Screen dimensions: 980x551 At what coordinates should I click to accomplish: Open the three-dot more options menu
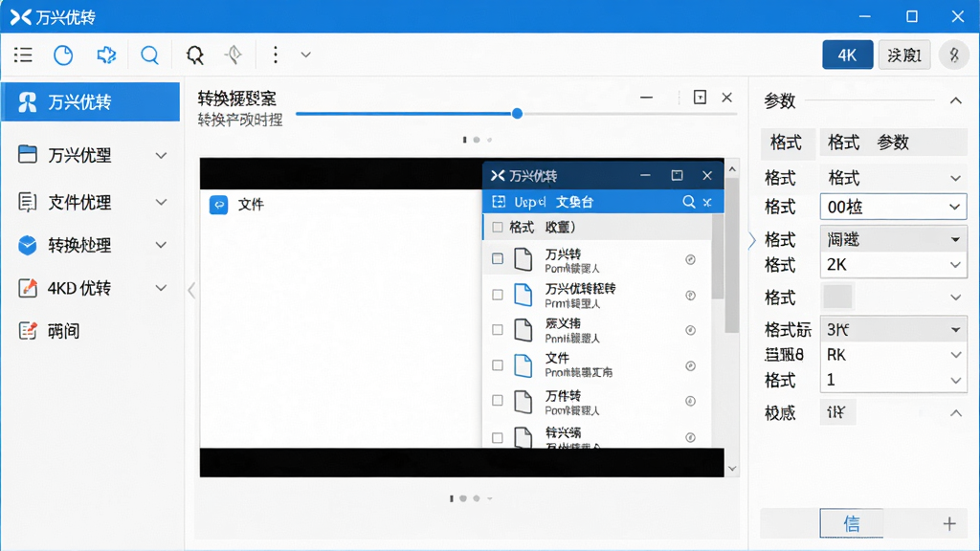pos(275,55)
